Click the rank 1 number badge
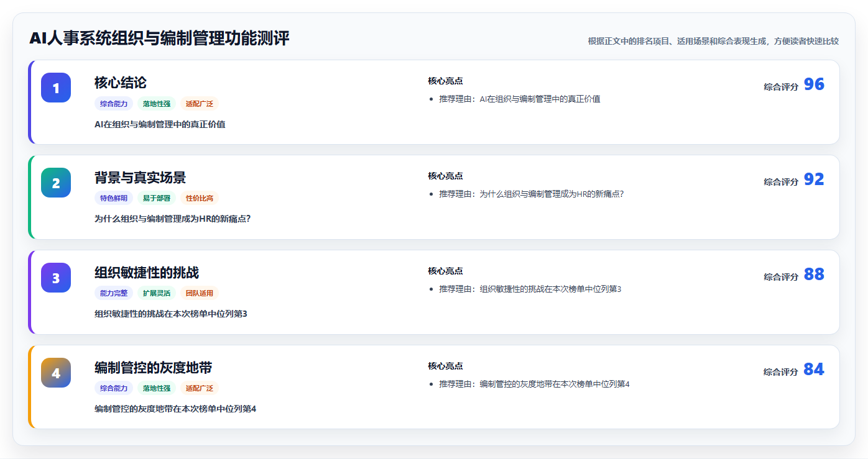 point(56,88)
